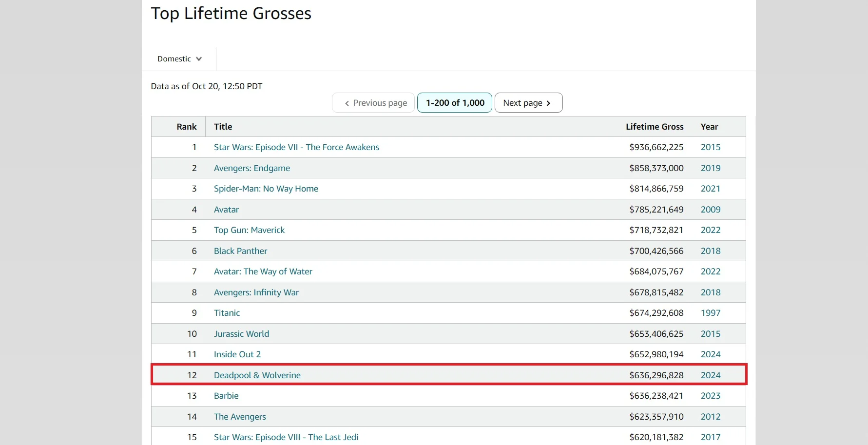Open Avengers: Infinity War link

click(256, 292)
